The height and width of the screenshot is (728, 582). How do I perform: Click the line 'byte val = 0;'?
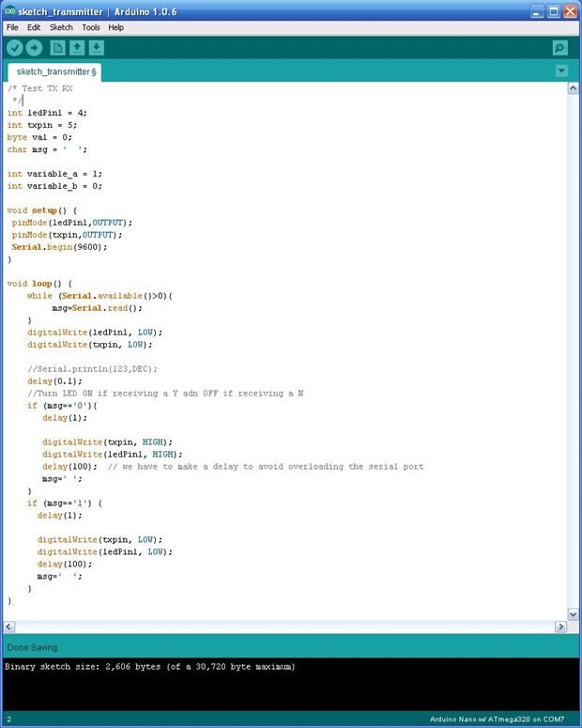pos(39,137)
